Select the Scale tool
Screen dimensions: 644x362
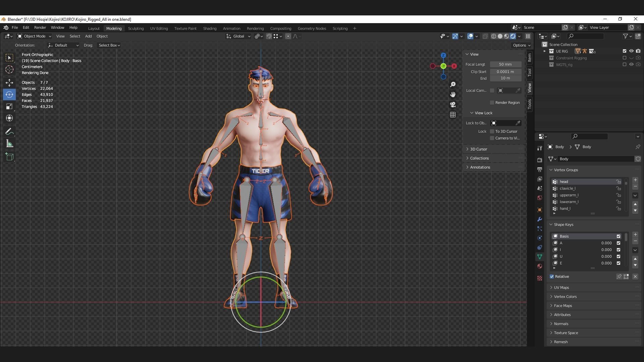9,107
